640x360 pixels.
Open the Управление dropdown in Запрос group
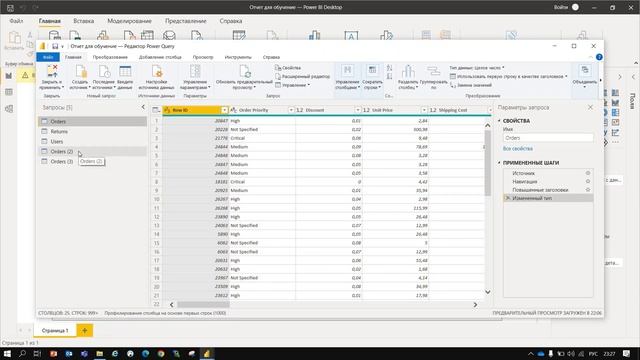point(293,85)
